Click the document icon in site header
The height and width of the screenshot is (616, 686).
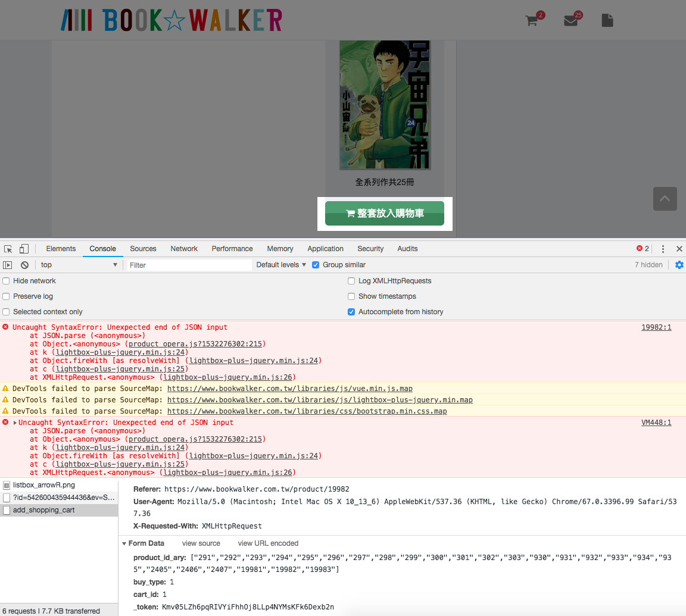(607, 21)
